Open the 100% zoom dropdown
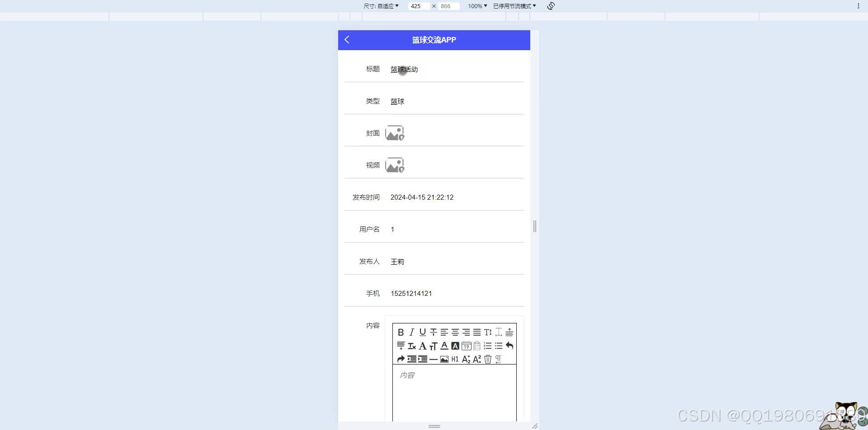868x430 pixels. [477, 6]
